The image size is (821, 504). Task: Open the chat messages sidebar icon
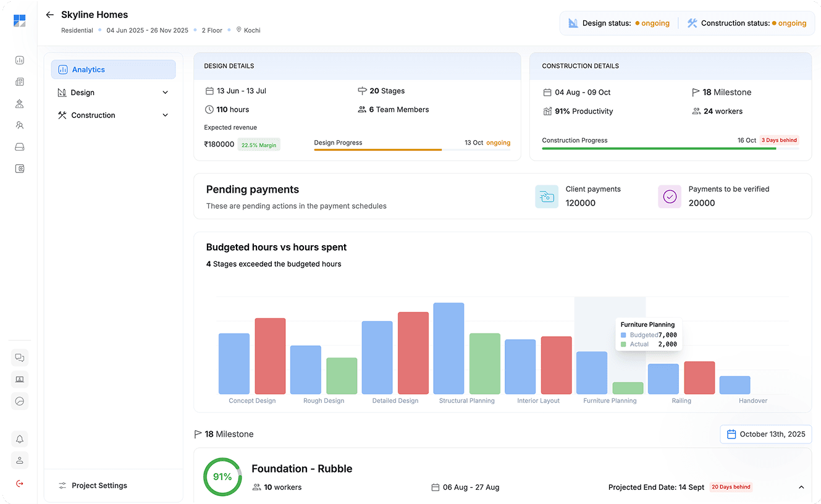pyautogui.click(x=20, y=358)
